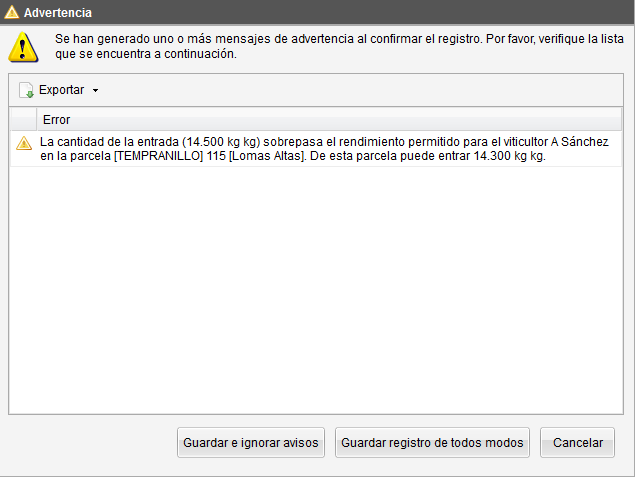Viewport: 635px width, 477px height.
Task: Click the blank narrow column header before Error
Action: pyautogui.click(x=23, y=119)
